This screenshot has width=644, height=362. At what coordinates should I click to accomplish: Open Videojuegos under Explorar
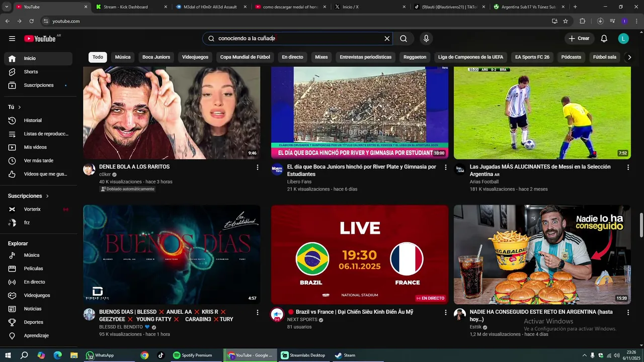coord(38,296)
